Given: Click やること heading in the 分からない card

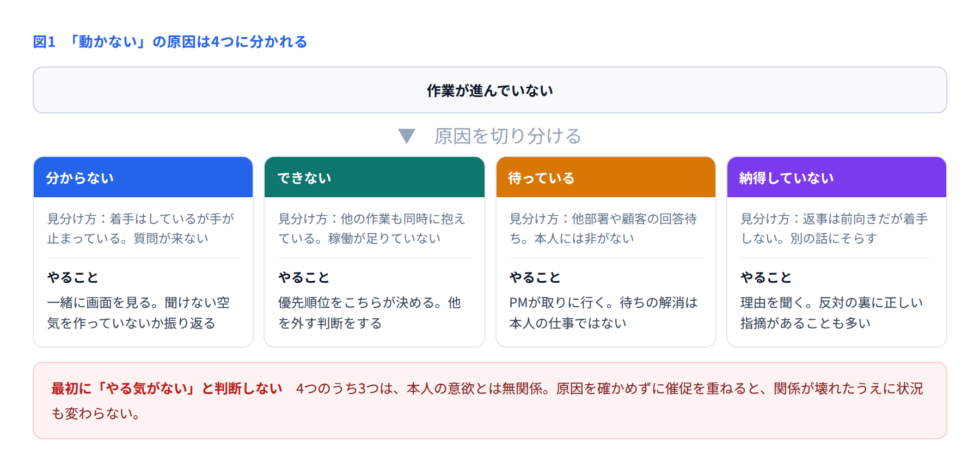Looking at the screenshot, I should pyautogui.click(x=72, y=277).
